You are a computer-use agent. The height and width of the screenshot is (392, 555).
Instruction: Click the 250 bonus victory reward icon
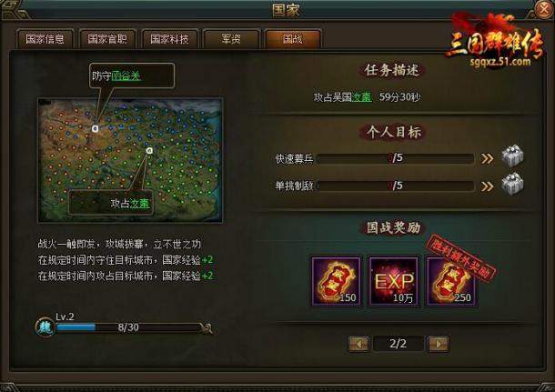450,281
